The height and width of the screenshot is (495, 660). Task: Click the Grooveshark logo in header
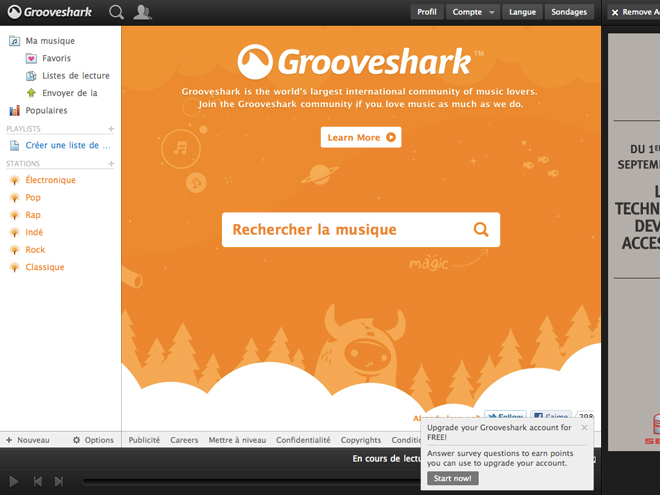tap(50, 12)
